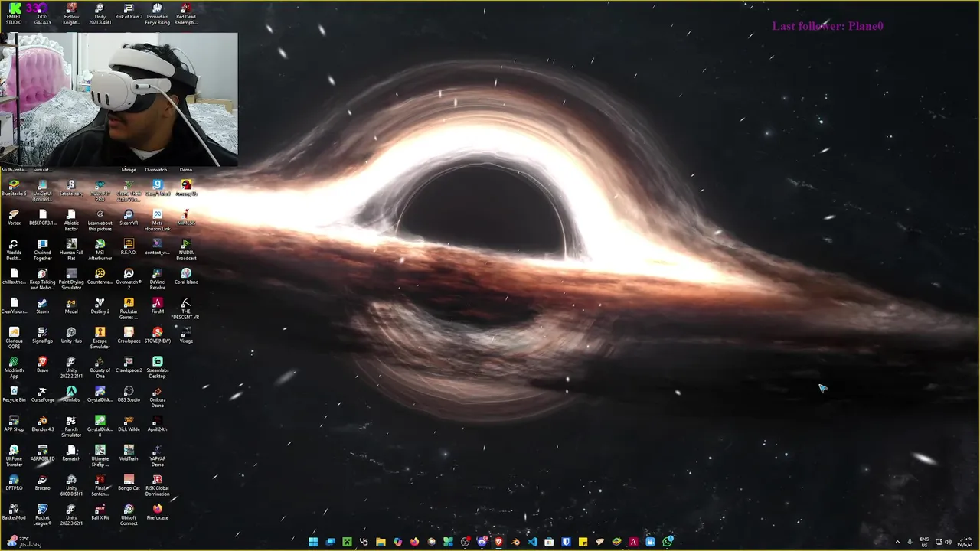980x551 pixels.
Task: Open the DaVinci Resolve desktop shortcut
Action: pyautogui.click(x=158, y=279)
